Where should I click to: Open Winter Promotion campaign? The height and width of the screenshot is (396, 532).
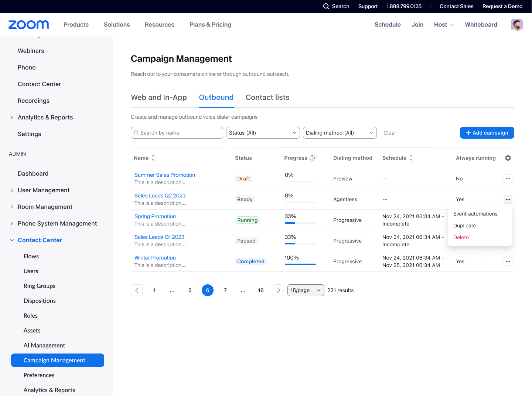[x=155, y=258]
